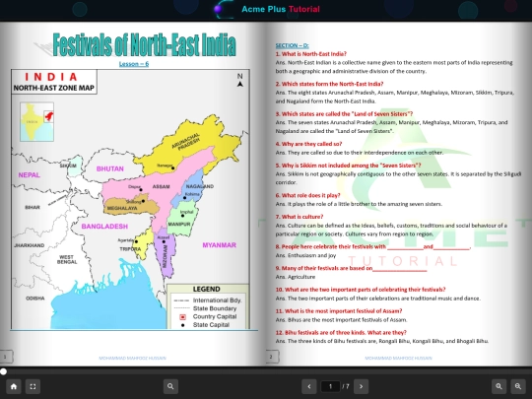
Task: Zoom out using the last magnifier button at right
Action: click(518, 386)
